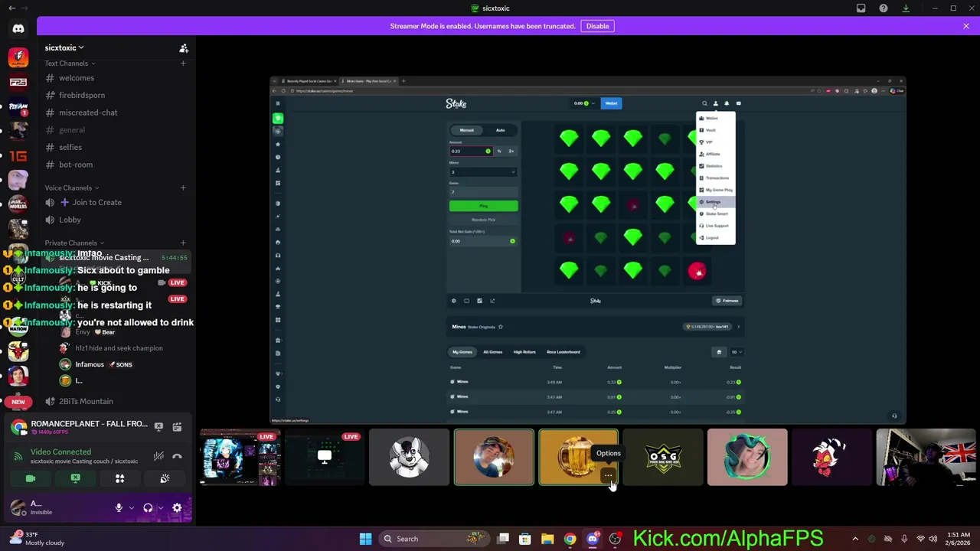
Task: Dismiss the Streamer Mode banner
Action: 966,26
